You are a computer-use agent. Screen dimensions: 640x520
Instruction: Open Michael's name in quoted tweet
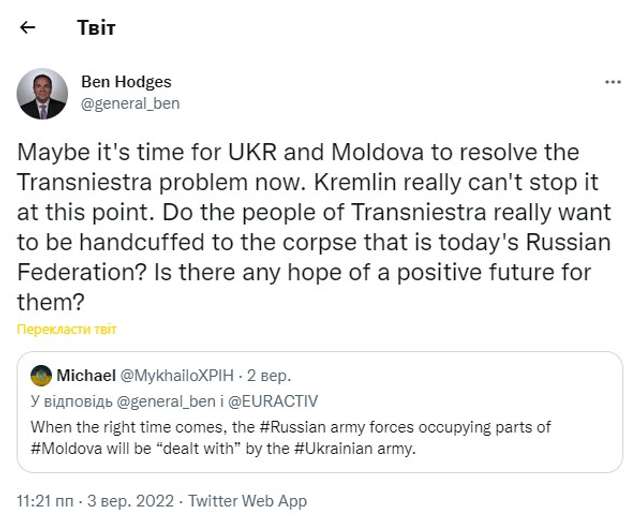[86, 376]
